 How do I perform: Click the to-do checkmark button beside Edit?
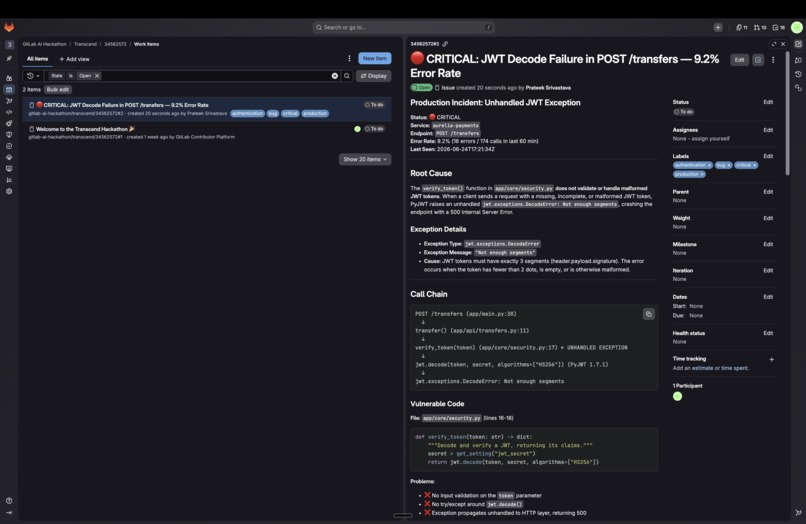point(758,60)
